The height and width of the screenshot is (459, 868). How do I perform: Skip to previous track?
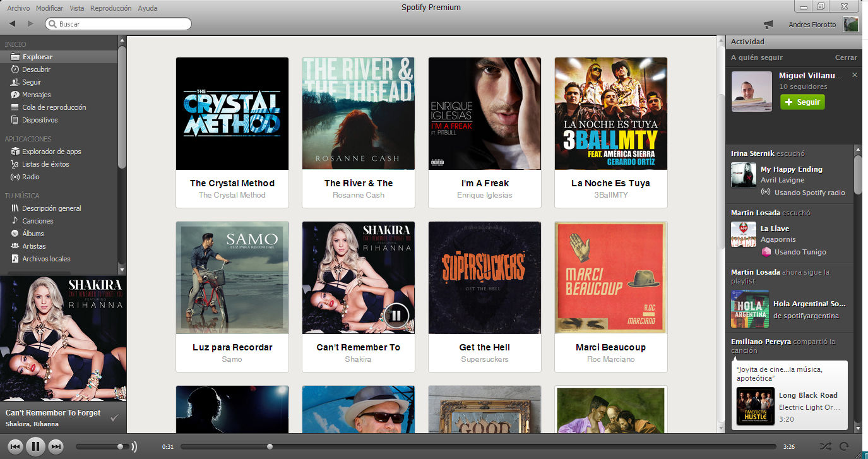16,447
